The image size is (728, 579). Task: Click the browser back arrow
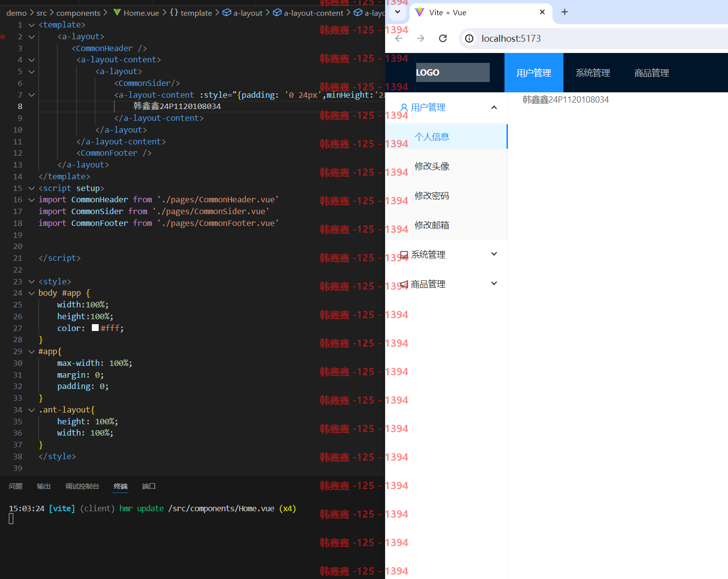399,38
